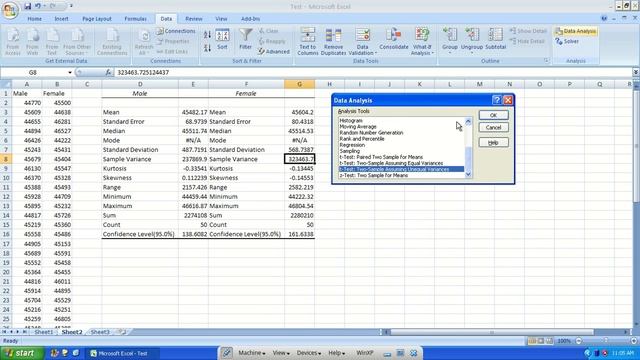Open the Machine menu in bottom toolbar
640x360 pixels.
pos(252,353)
